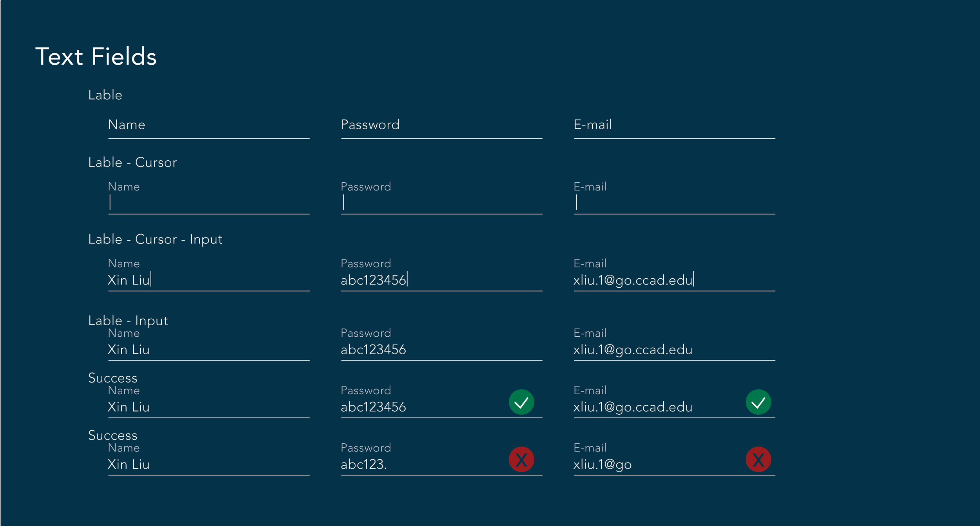Image resolution: width=980 pixels, height=526 pixels.
Task: Click the invalid abc123. password field
Action: 441,458
